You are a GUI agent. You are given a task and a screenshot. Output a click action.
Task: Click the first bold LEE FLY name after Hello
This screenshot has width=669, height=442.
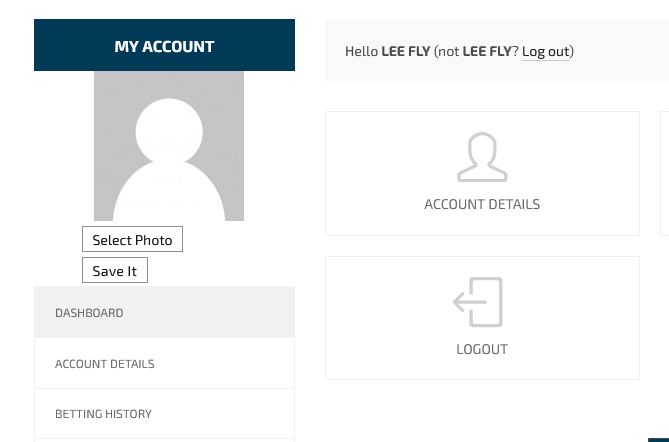406,51
